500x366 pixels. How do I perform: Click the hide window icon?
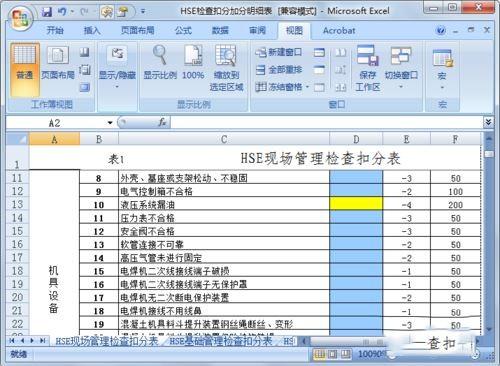[x=319, y=70]
